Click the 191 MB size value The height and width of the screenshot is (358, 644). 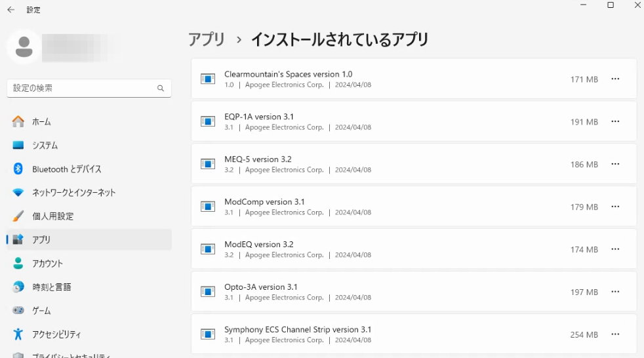pyautogui.click(x=584, y=122)
